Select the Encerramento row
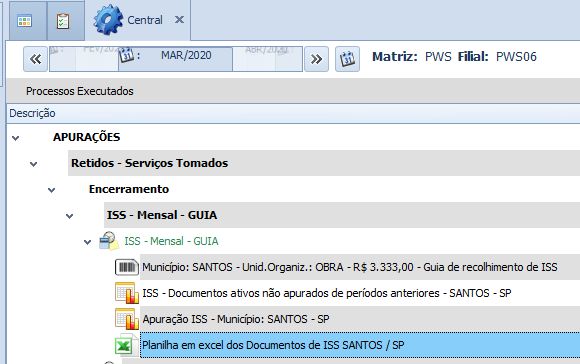The image size is (580, 364). pyautogui.click(x=129, y=189)
